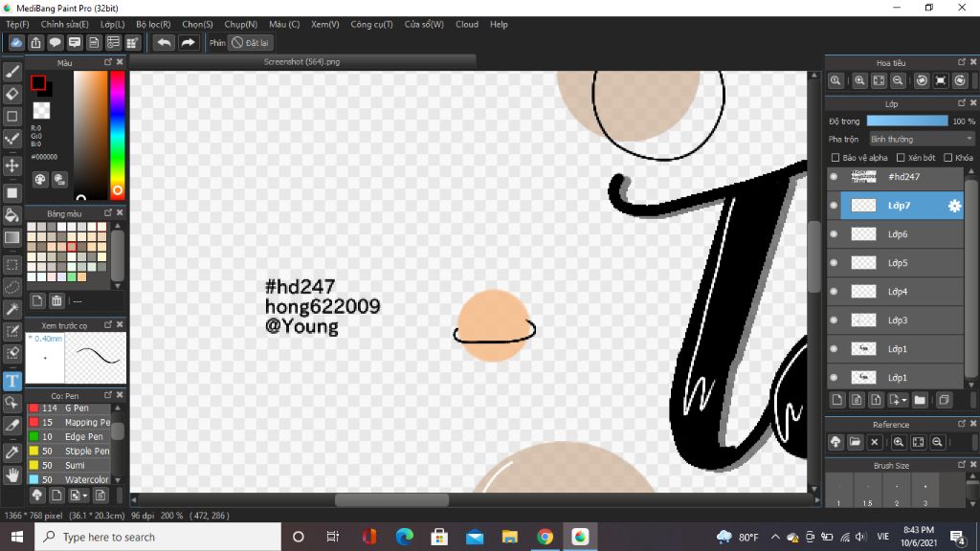980x551 pixels.
Task: Zoom in the Navigator panel
Action: pos(859,80)
